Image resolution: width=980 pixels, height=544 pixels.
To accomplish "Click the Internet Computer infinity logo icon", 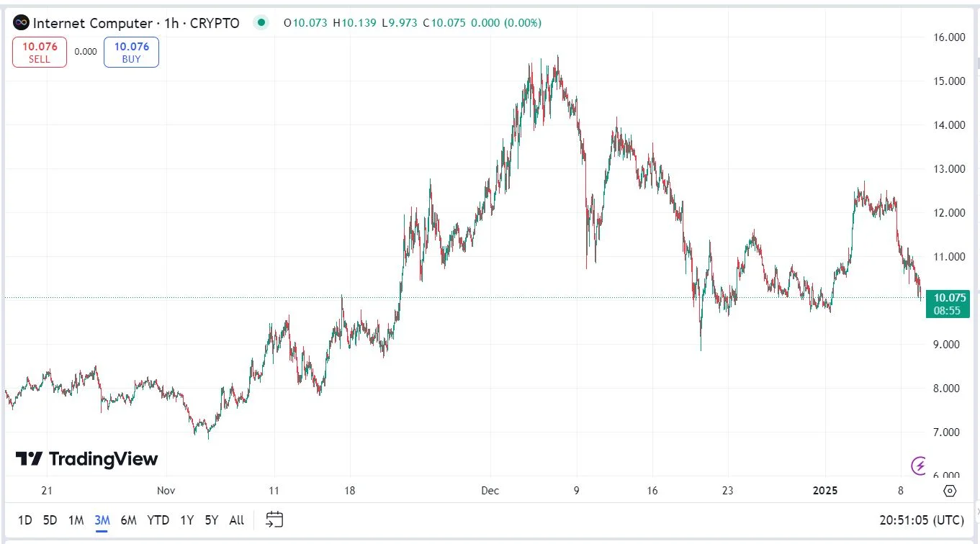I will tap(21, 23).
